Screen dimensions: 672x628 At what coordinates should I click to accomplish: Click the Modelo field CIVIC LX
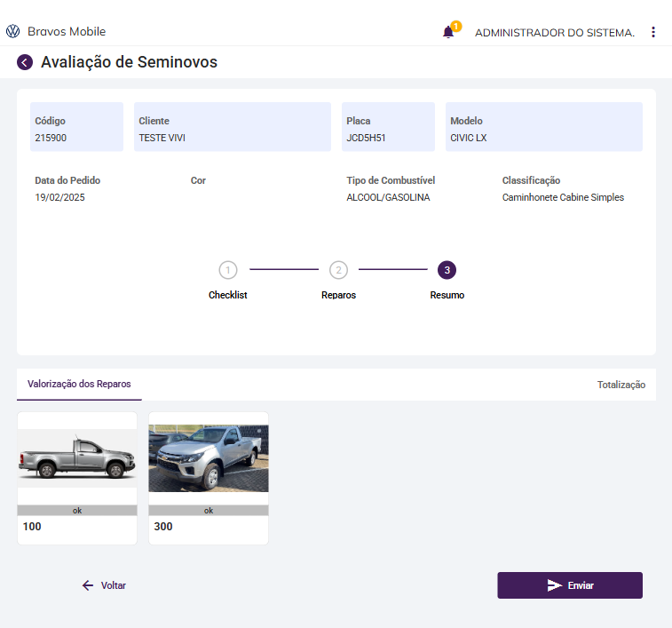point(543,128)
